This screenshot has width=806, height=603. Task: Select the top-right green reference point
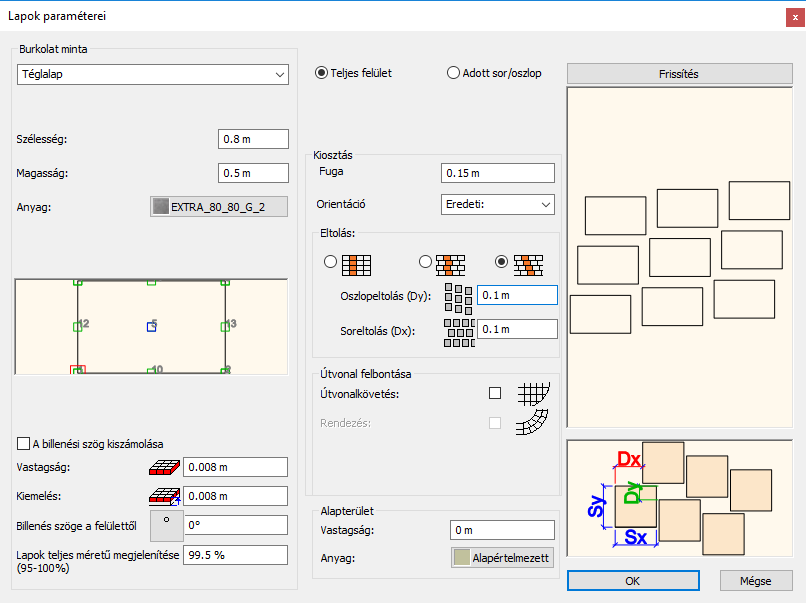coord(225,282)
